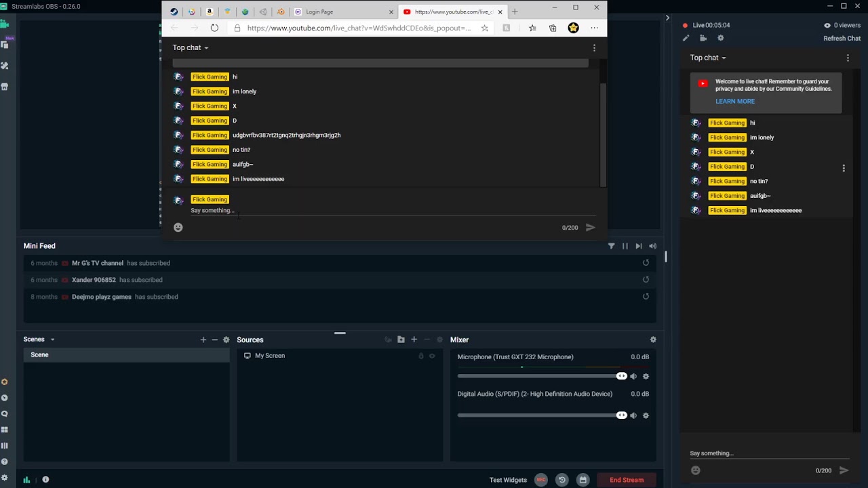Hide the My Screen source with eye icon
The width and height of the screenshot is (868, 488).
point(432,356)
